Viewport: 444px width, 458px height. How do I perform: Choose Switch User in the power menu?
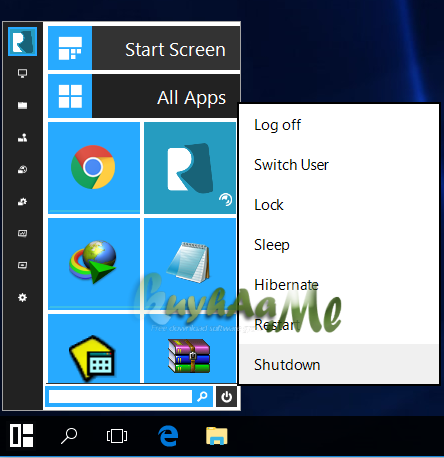339,165
